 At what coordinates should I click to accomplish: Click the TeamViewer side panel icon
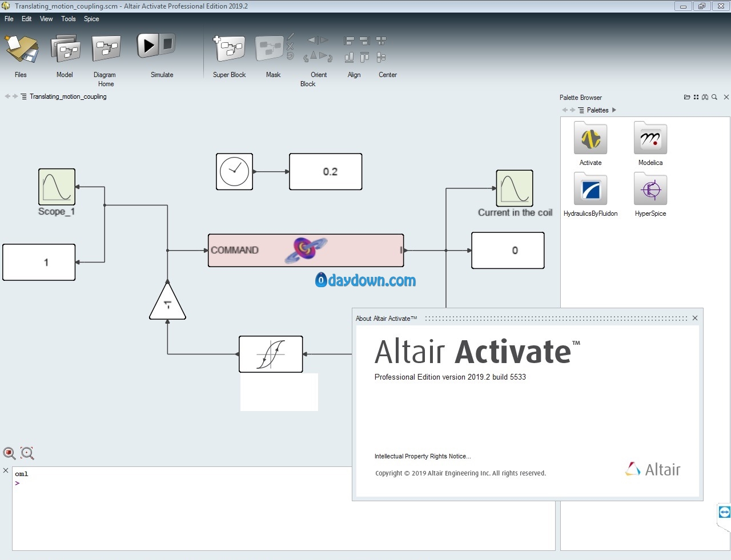tap(724, 512)
